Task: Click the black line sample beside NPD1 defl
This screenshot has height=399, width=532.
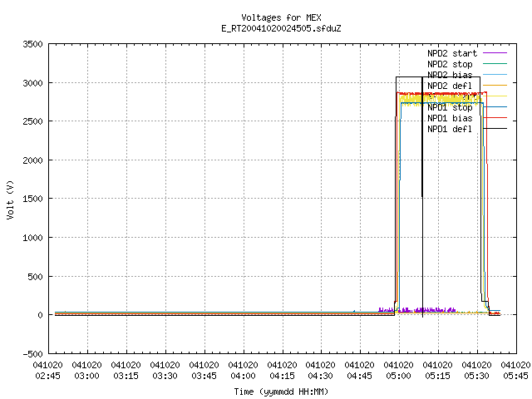Action: [495, 129]
